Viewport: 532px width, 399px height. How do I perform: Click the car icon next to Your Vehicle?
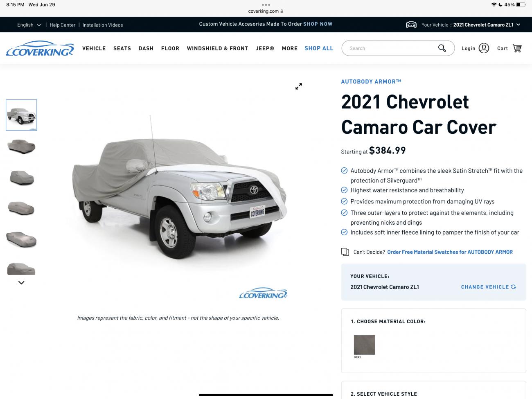coord(411,25)
